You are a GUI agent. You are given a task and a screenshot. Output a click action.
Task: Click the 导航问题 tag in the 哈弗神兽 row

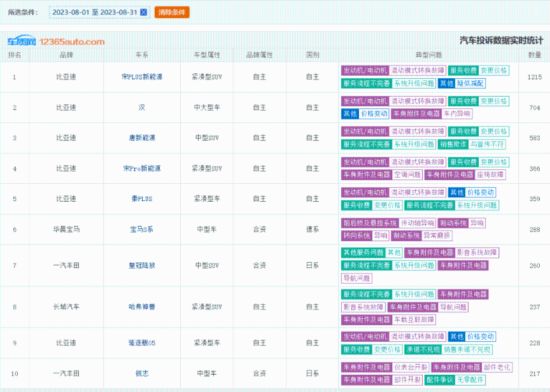(x=453, y=307)
